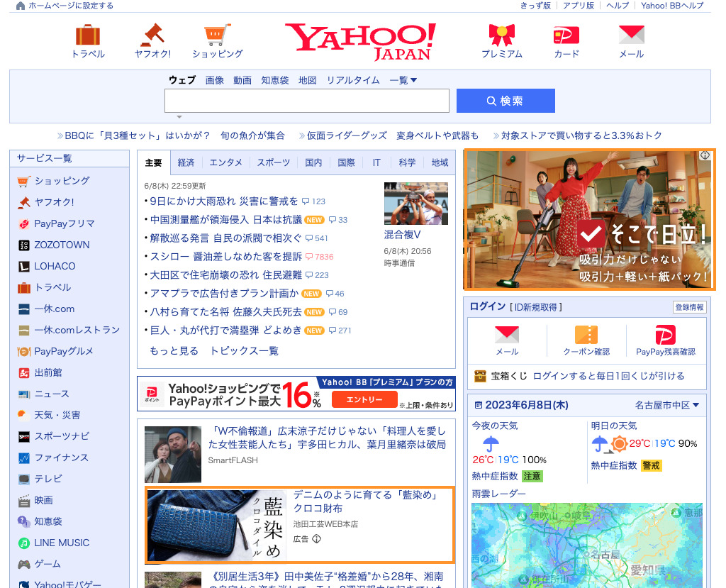Click the 一休.com sidebar icon
Viewport: 726px width, 588px height.
(x=23, y=309)
